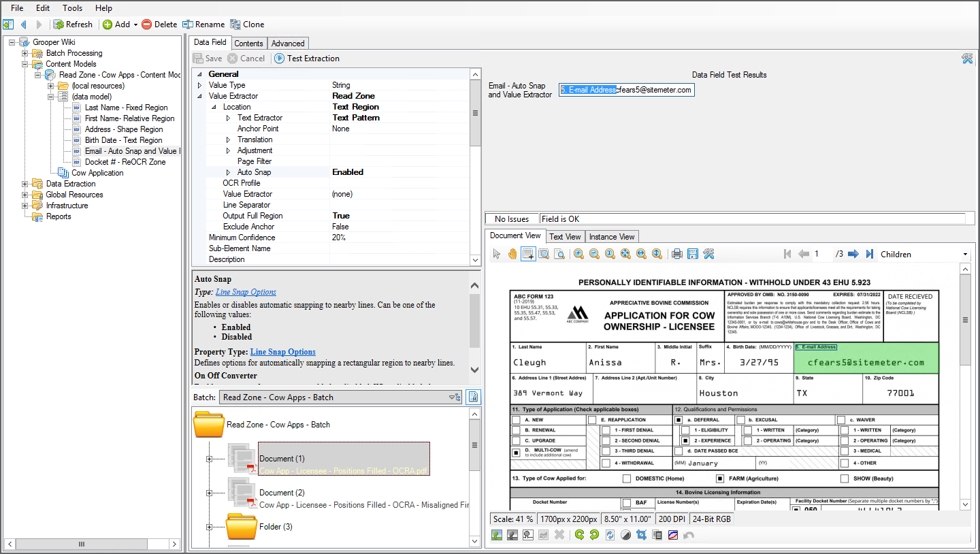Select Docket # - ReOCR Zone field
This screenshot has width=980, height=554.
coord(125,162)
